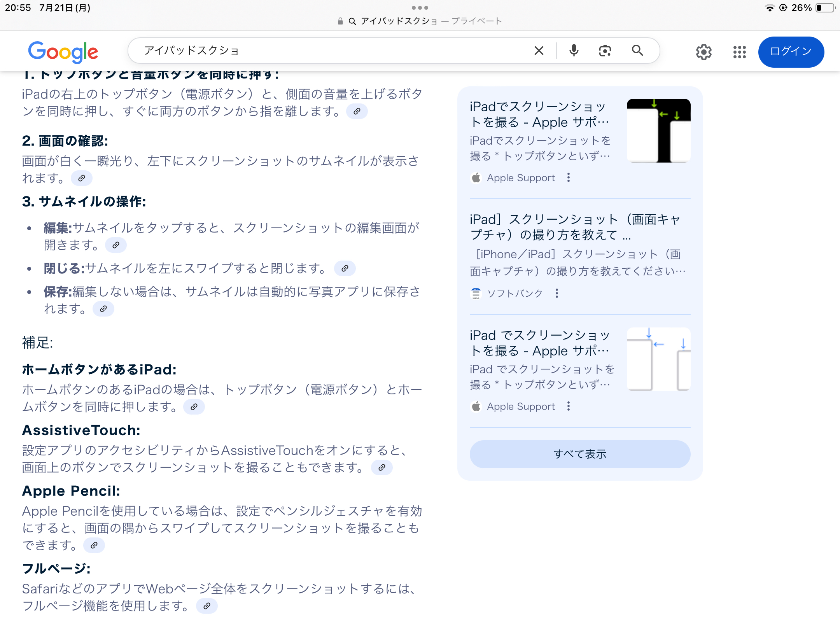Open source link after Apple Pencil paragraph
The height and width of the screenshot is (630, 840).
94,546
